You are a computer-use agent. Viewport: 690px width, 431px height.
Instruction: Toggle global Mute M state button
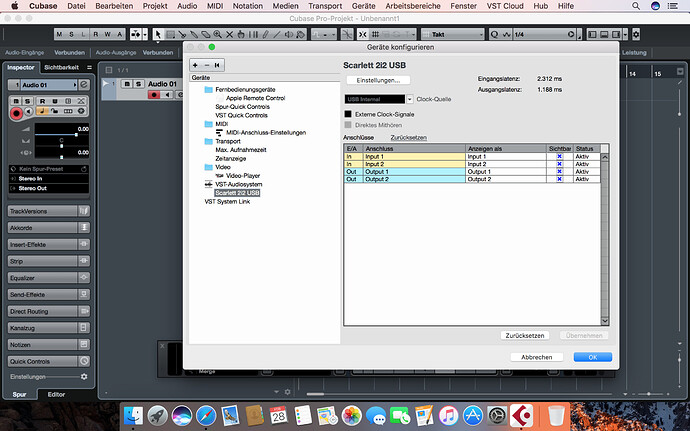(59, 34)
